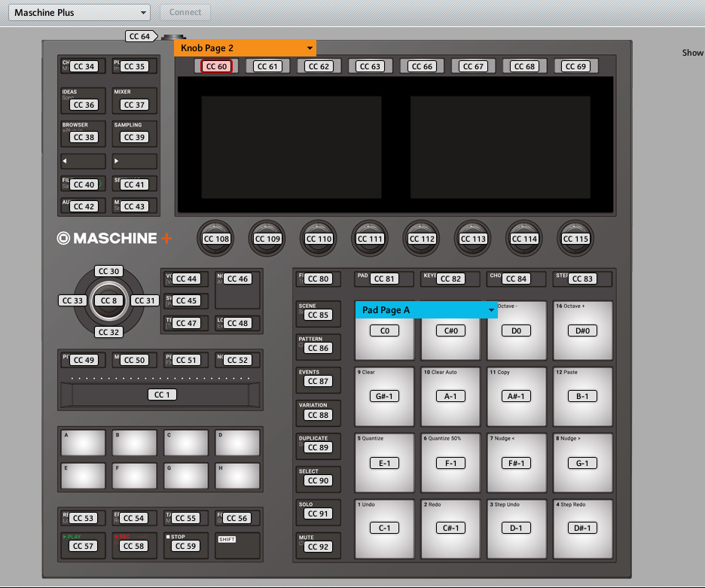Select the KEYBOARD mode button CC 82
The image size is (705, 588).
tap(450, 279)
